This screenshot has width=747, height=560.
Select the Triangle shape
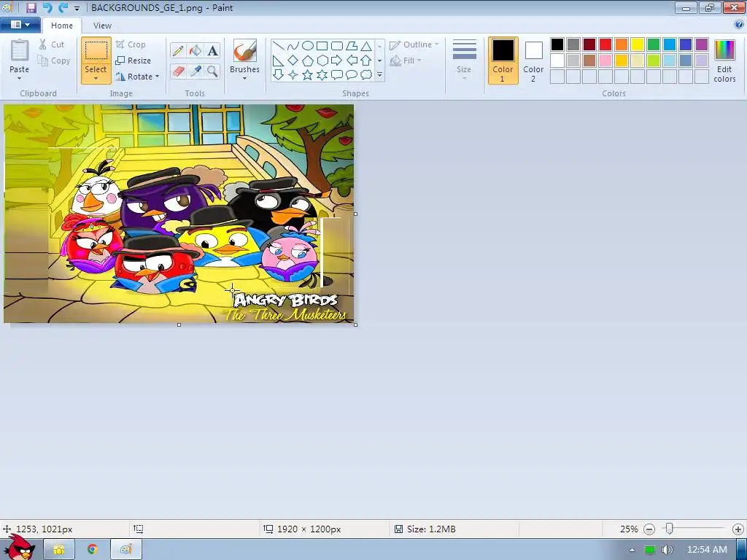tap(366, 46)
